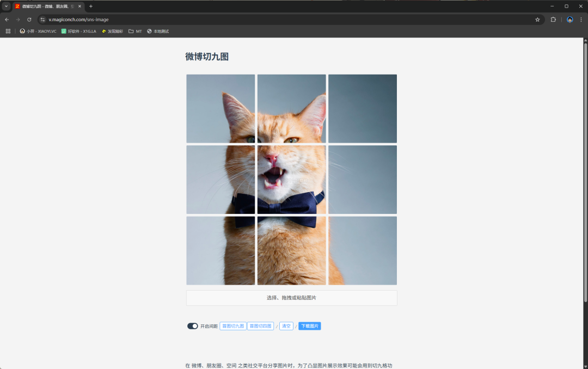Open the Extensions puzzle icon

click(x=553, y=20)
